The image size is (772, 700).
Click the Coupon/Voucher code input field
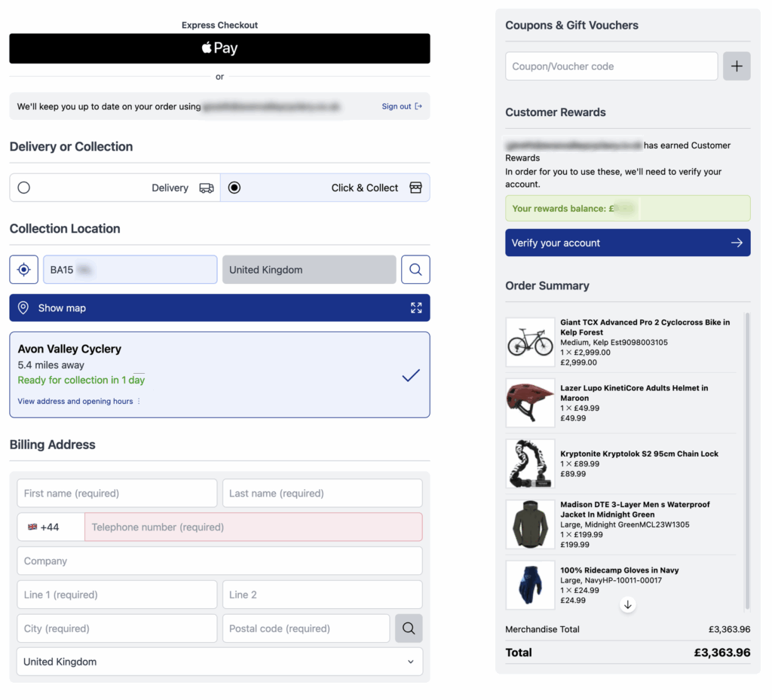tap(611, 66)
